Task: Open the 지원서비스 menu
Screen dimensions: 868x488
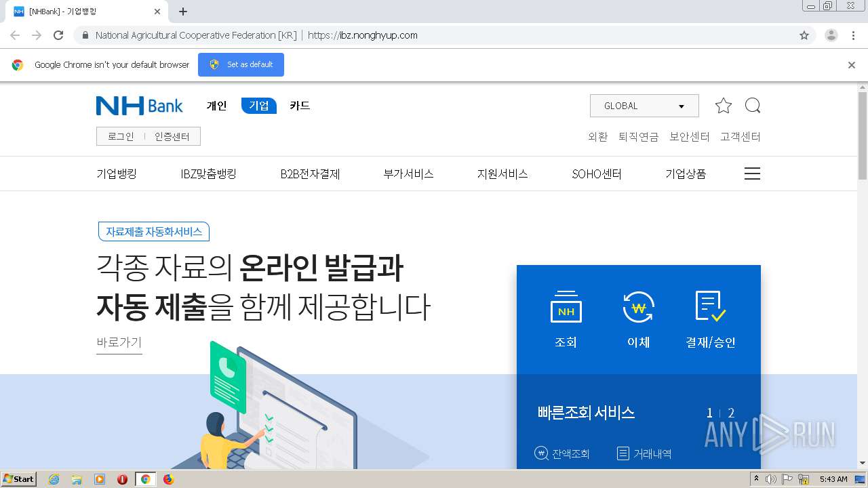Action: pyautogui.click(x=502, y=174)
